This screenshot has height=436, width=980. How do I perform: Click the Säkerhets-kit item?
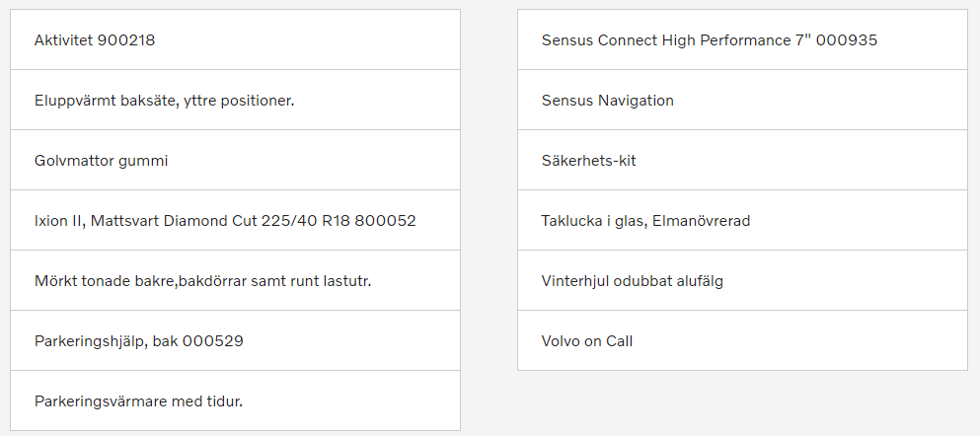[742, 160]
